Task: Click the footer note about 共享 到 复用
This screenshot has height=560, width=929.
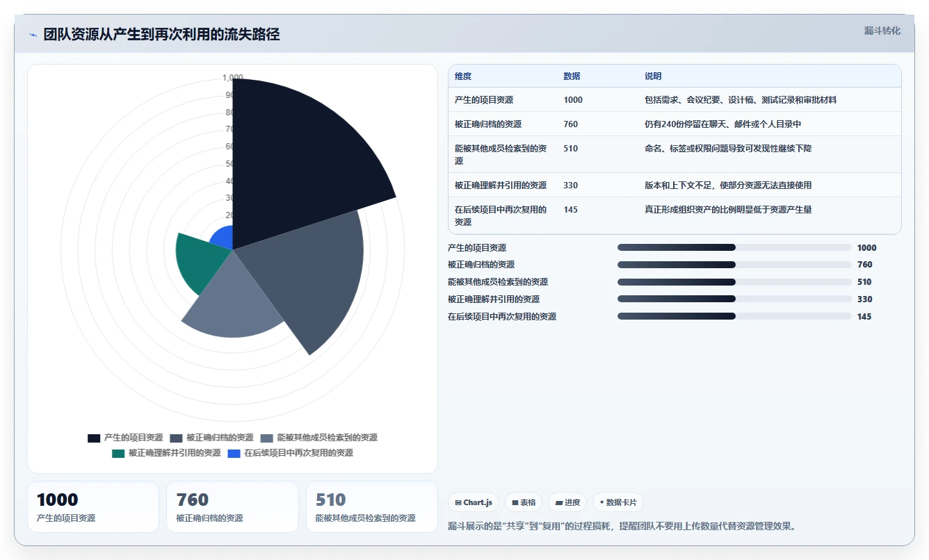Action: [x=622, y=526]
